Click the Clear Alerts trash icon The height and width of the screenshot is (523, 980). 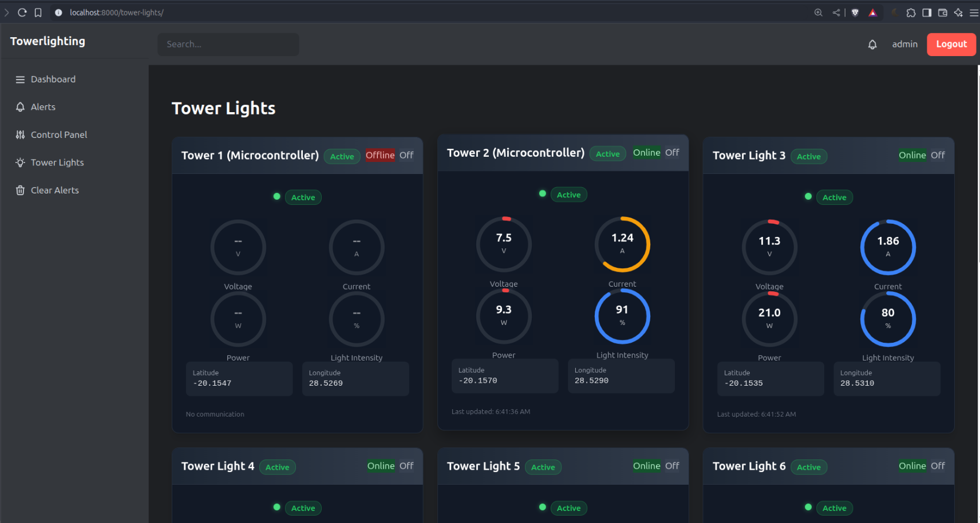coord(20,191)
